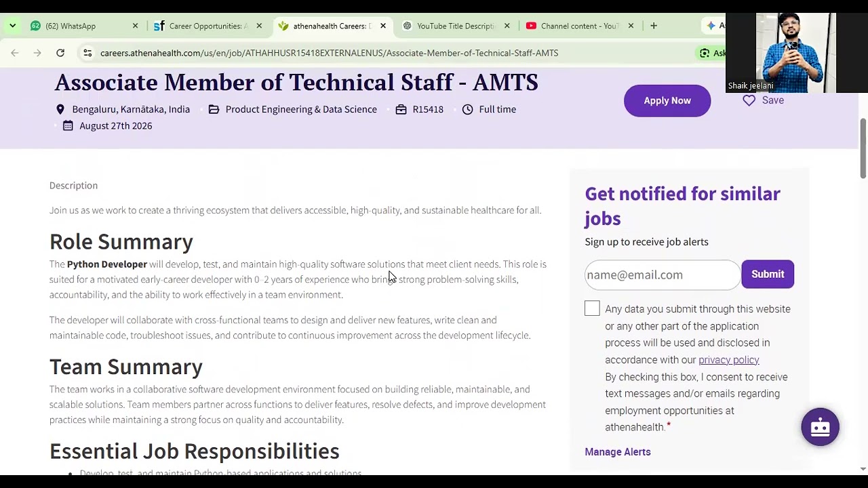
Task: Close the WhatsApp tab
Action: pyautogui.click(x=135, y=26)
